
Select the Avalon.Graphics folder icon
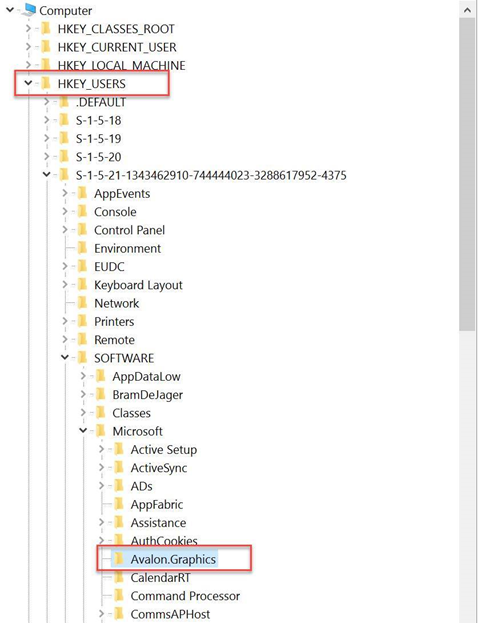coord(119,559)
